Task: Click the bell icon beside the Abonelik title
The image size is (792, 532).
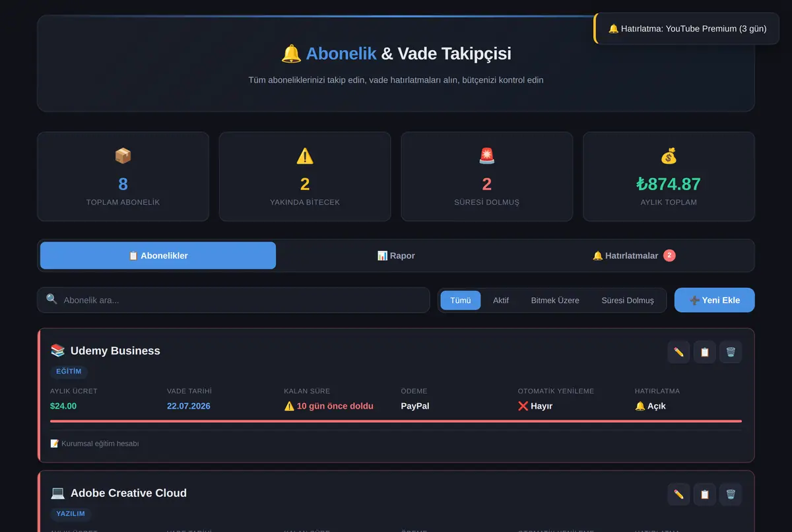Action: [291, 53]
